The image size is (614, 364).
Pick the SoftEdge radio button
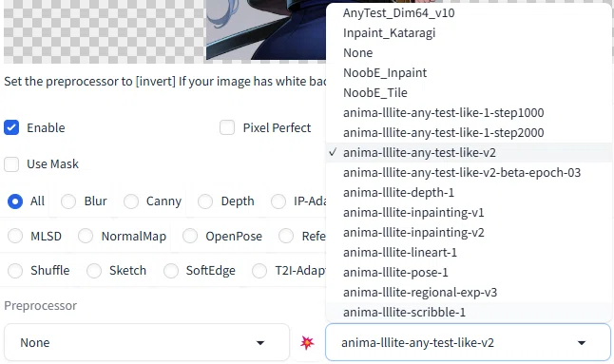pyautogui.click(x=171, y=271)
